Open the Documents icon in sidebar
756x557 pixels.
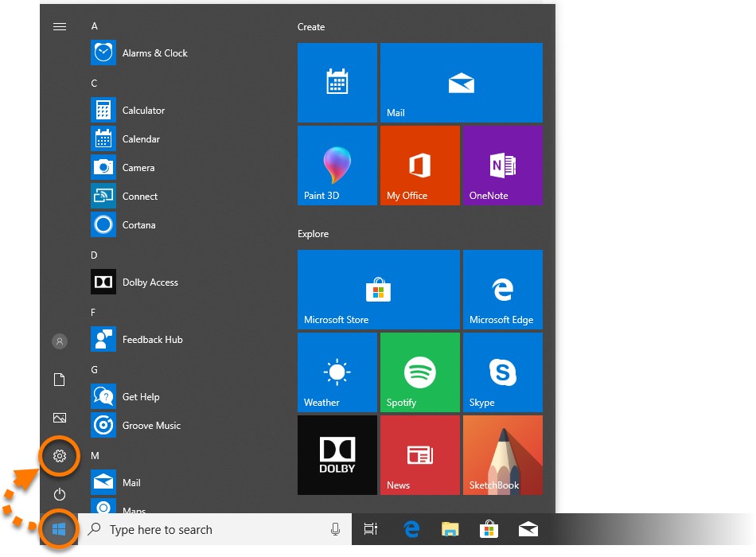(x=59, y=380)
